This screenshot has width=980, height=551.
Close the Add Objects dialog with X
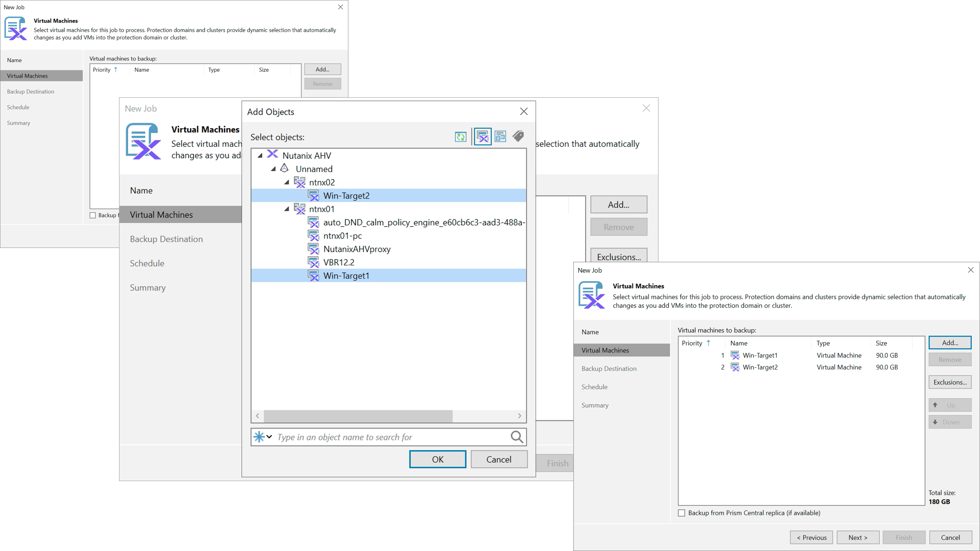(524, 112)
